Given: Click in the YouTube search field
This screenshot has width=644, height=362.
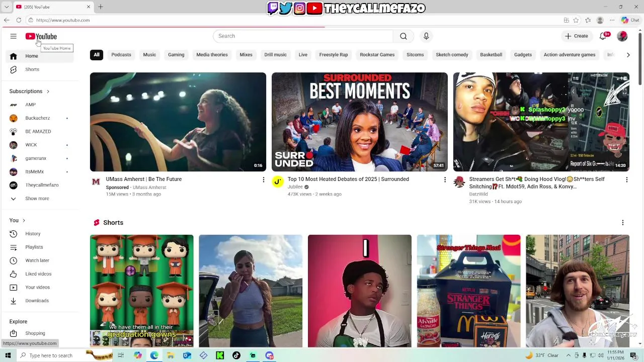Looking at the screenshot, I should tap(303, 36).
